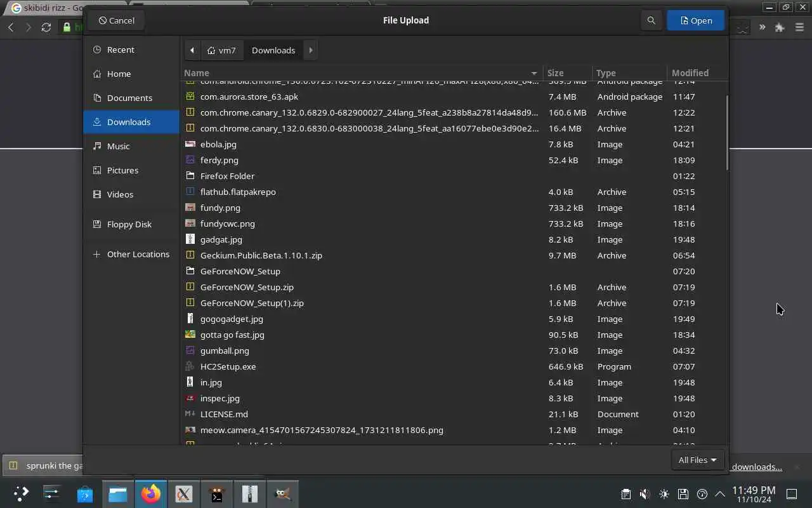Select Geckium.Public.Beta.1.10.1.zip
Image resolution: width=812 pixels, height=508 pixels.
pyautogui.click(x=454, y=255)
